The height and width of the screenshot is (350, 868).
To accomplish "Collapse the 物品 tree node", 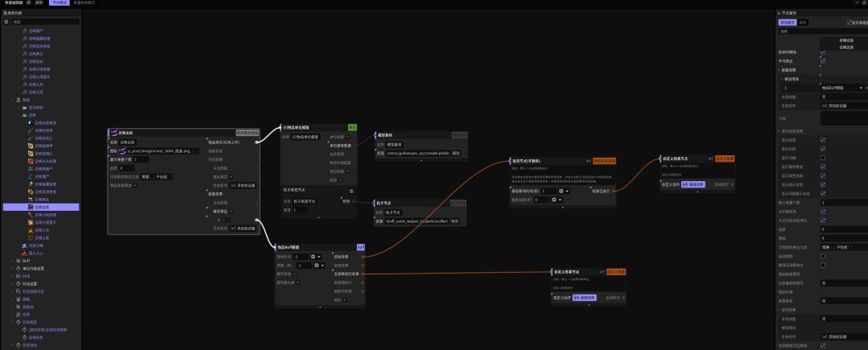I will pyautogui.click(x=12, y=101).
